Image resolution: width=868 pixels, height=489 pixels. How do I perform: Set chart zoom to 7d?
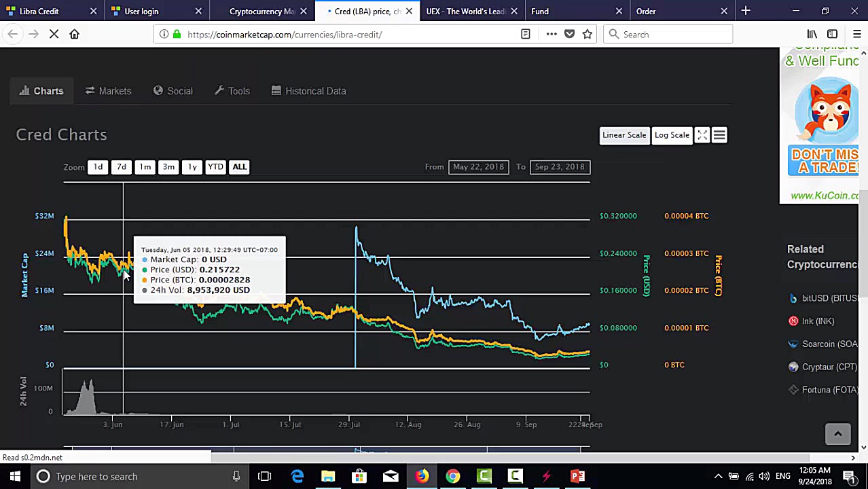[x=121, y=167]
